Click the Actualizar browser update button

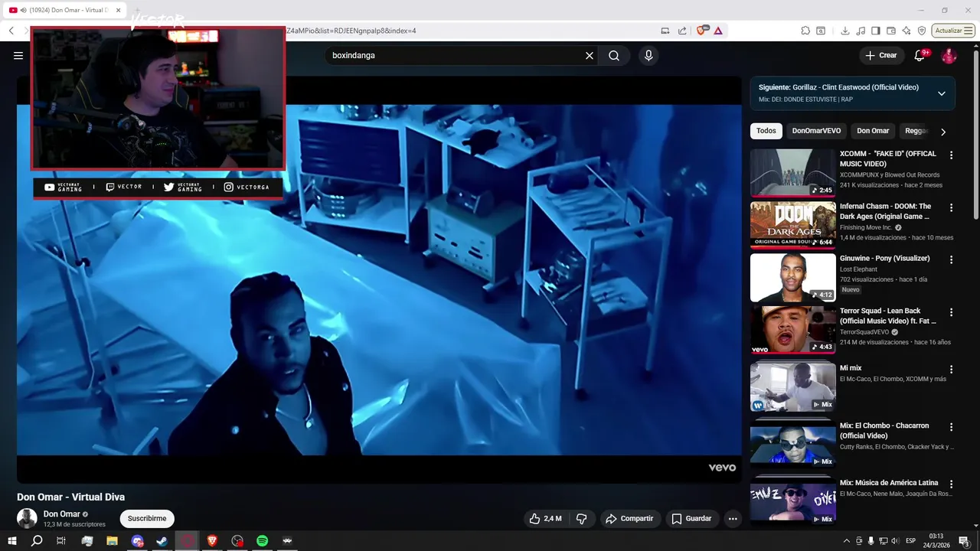[x=953, y=31]
